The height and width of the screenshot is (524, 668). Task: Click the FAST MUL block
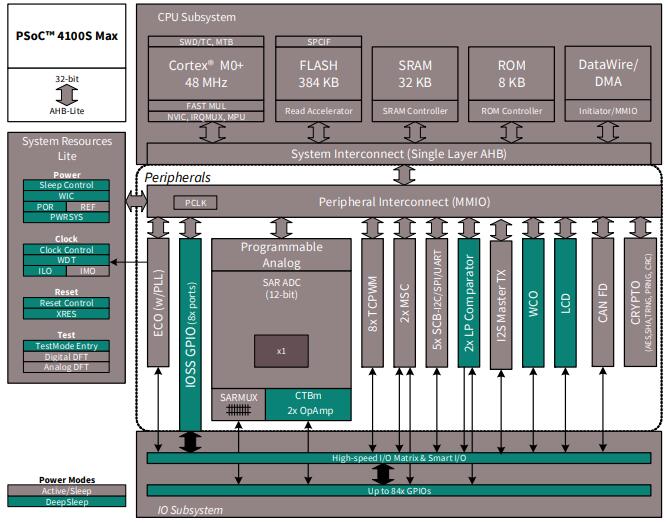click(206, 106)
